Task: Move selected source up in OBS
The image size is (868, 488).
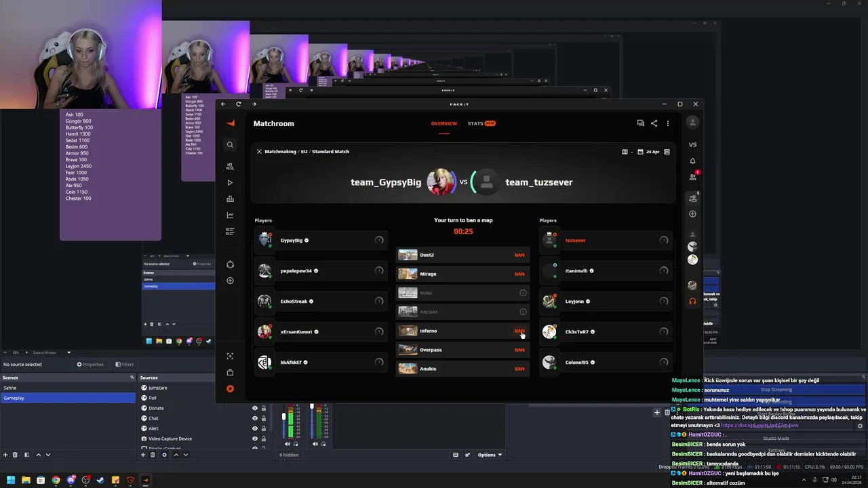Action: [176, 455]
